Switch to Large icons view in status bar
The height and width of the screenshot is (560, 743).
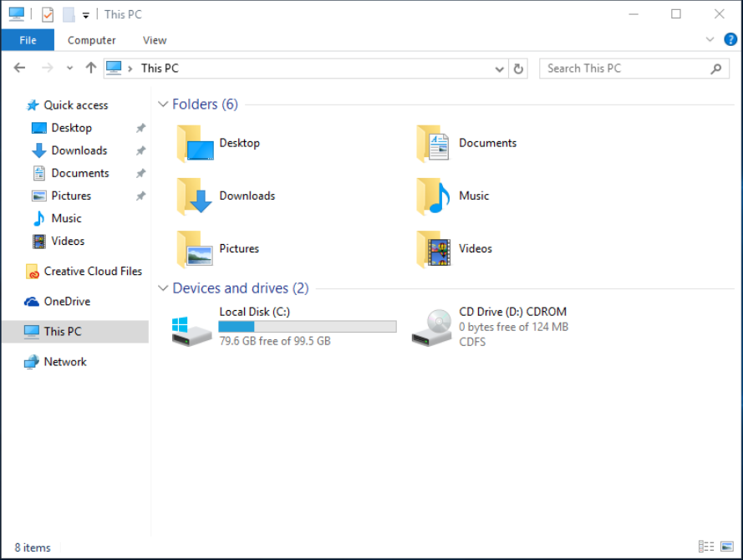[x=727, y=547]
